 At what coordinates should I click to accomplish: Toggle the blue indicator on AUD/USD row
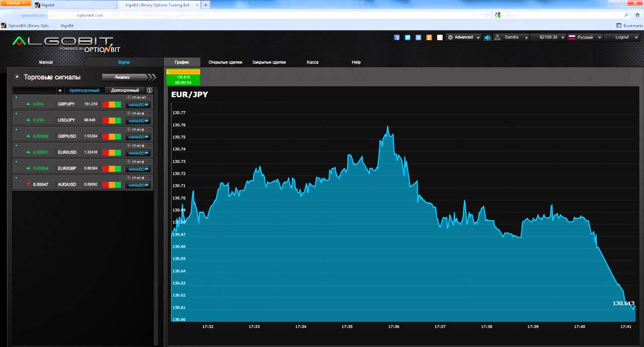[16, 178]
